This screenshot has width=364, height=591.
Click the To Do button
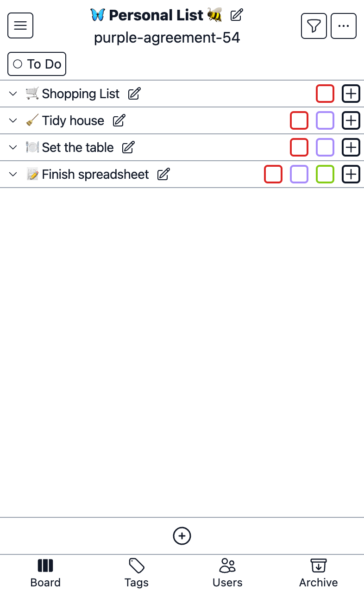[x=37, y=64]
